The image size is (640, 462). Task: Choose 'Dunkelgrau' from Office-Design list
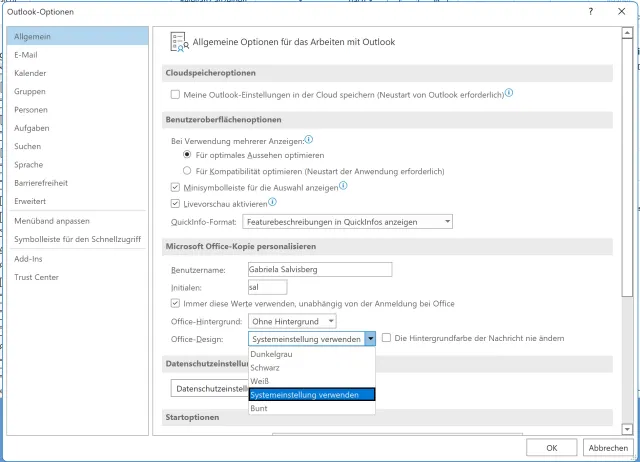[272, 355]
